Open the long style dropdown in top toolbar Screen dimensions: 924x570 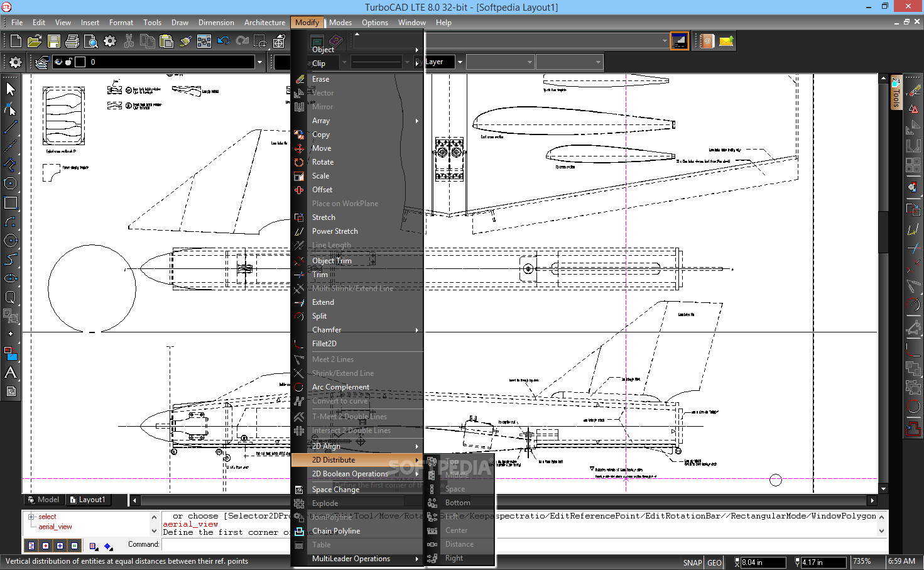665,41
